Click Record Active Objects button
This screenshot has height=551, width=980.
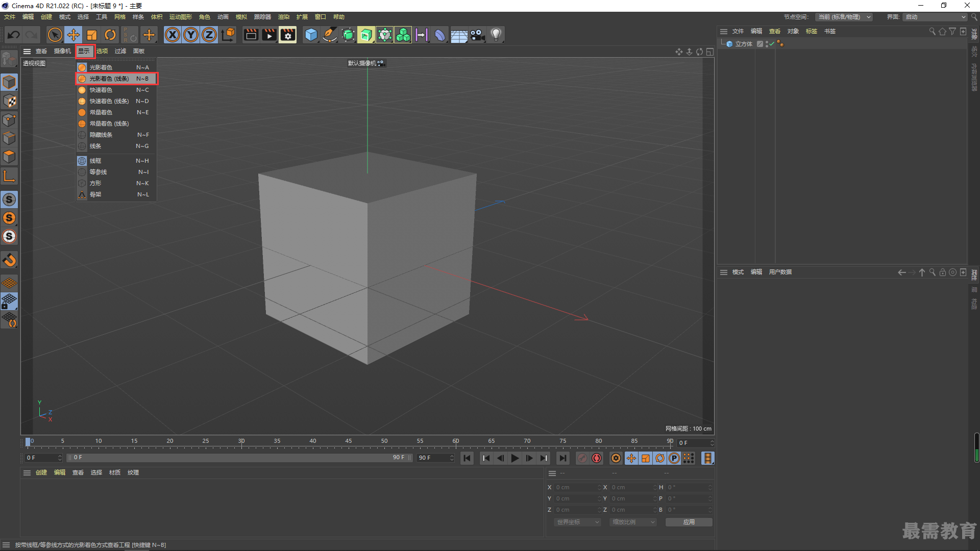click(x=582, y=458)
